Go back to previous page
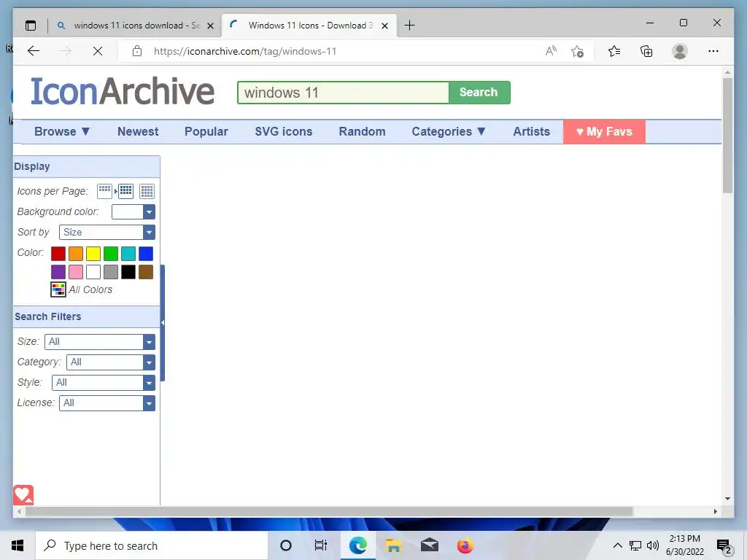This screenshot has width=747, height=560. [x=34, y=51]
